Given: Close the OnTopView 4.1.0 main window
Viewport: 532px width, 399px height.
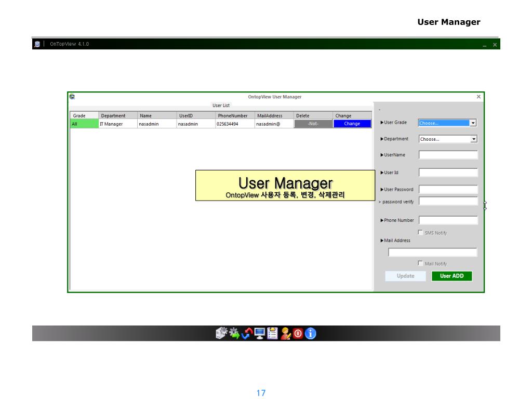Looking at the screenshot, I should coord(495,45).
